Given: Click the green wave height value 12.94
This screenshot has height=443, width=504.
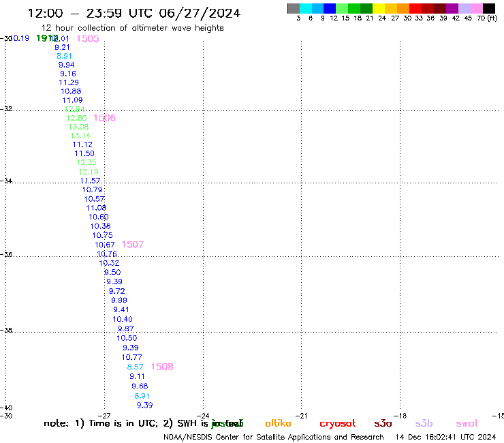Looking at the screenshot, I should coord(74,109).
